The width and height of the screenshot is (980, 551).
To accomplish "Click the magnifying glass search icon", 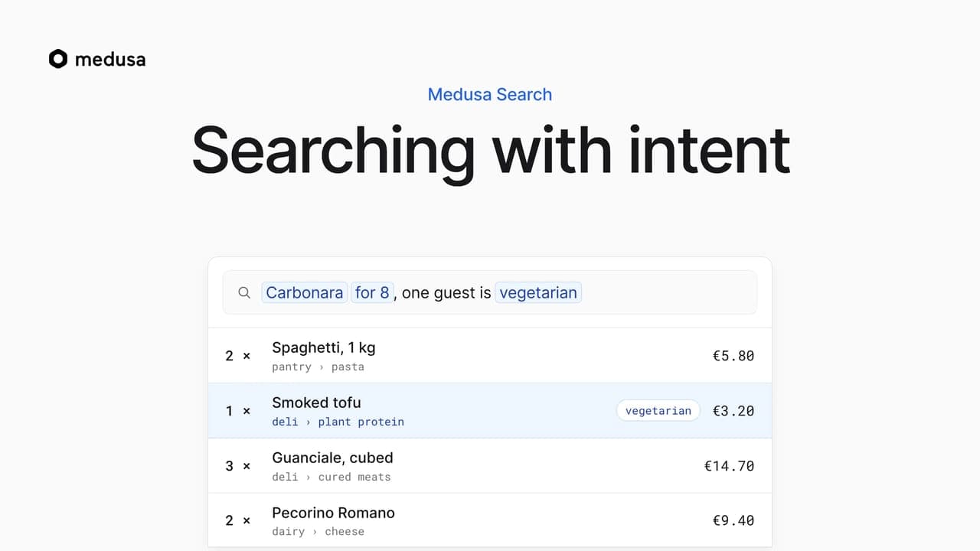I will 244,292.
